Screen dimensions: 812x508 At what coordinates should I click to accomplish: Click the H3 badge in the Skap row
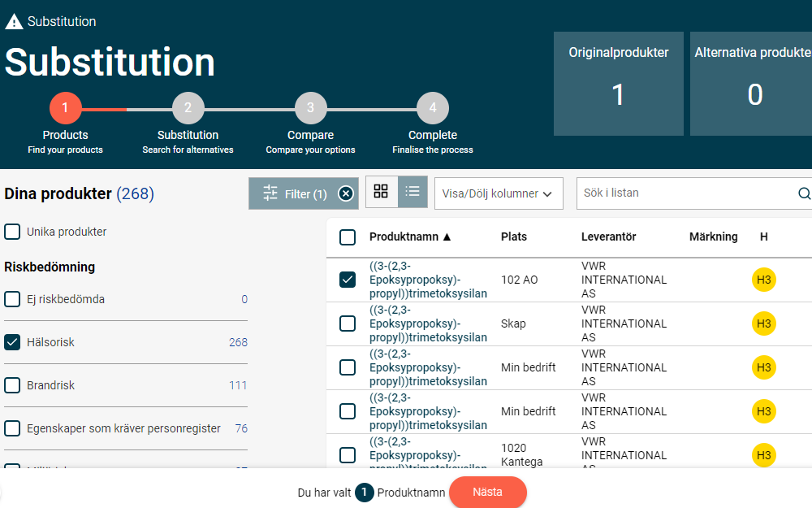(x=763, y=323)
